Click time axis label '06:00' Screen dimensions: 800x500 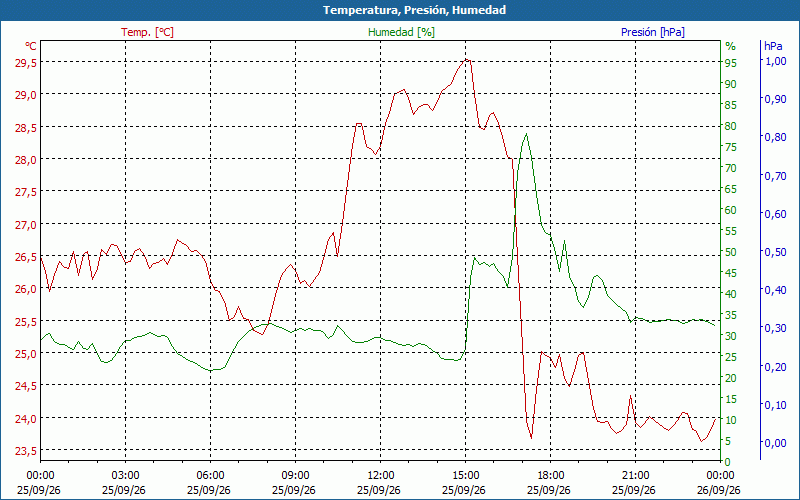[x=211, y=476]
